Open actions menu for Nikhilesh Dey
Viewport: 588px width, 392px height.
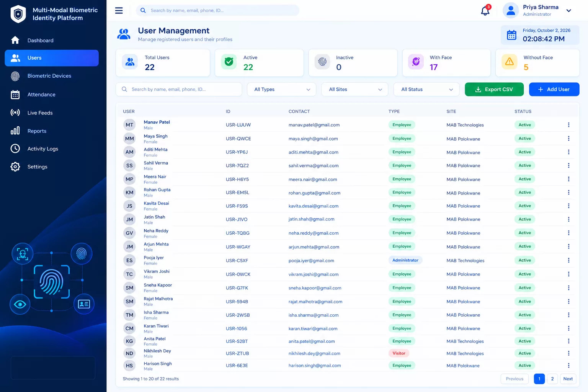568,353
